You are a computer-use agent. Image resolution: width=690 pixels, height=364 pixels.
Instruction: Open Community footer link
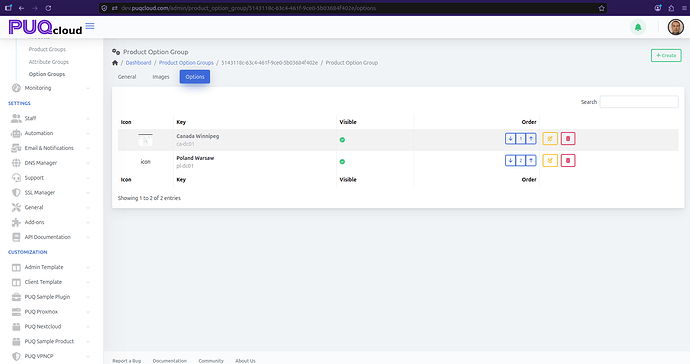(211, 361)
